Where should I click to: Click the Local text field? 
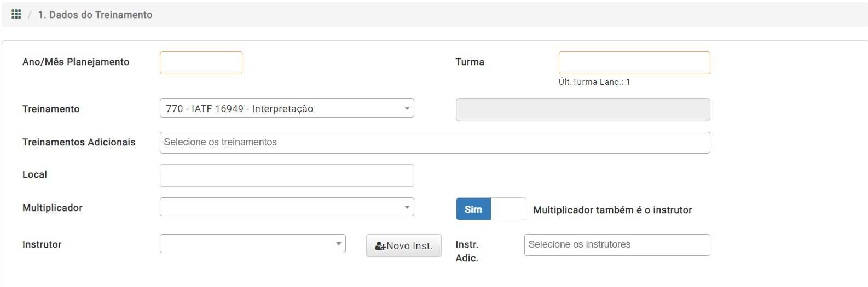coord(287,175)
